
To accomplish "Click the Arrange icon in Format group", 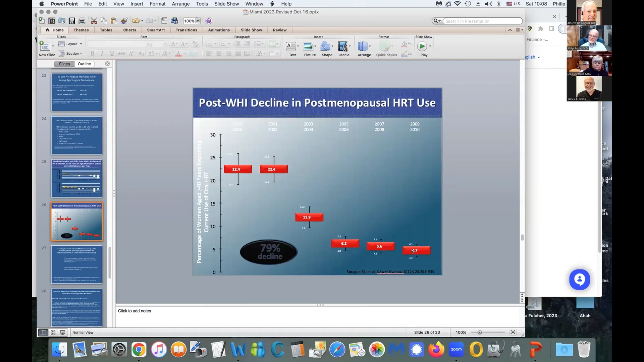I will [x=362, y=46].
